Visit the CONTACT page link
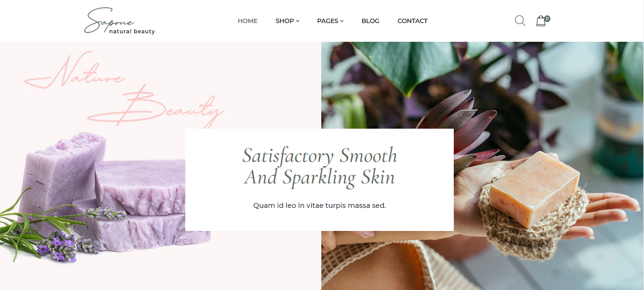This screenshot has height=290, width=644. pos(412,21)
